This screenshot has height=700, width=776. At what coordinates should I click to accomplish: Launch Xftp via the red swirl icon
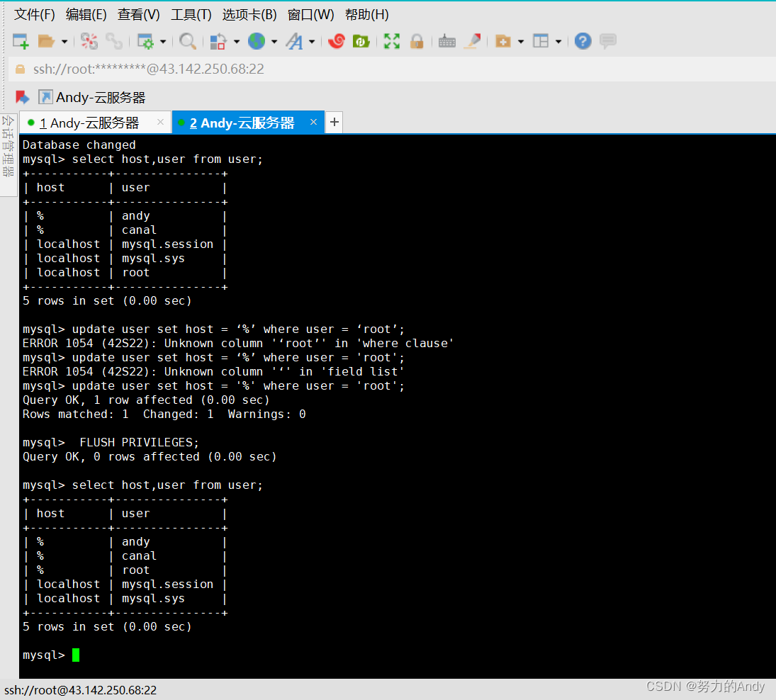(337, 42)
